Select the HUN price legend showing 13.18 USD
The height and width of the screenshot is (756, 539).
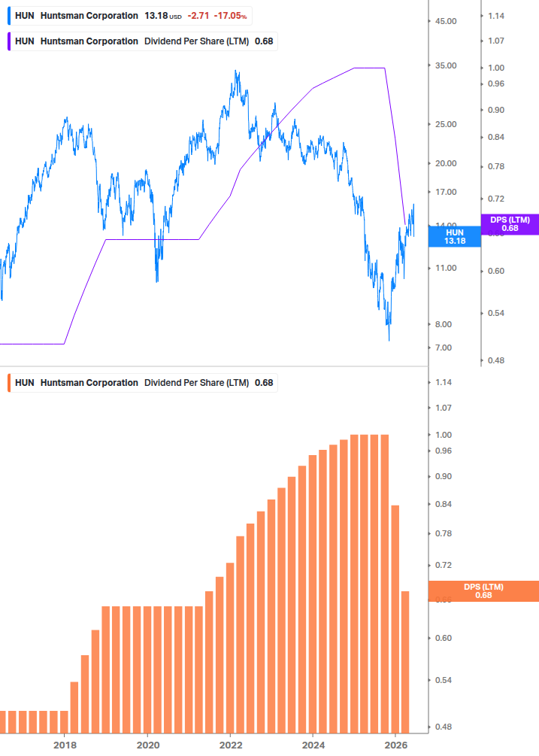point(130,16)
